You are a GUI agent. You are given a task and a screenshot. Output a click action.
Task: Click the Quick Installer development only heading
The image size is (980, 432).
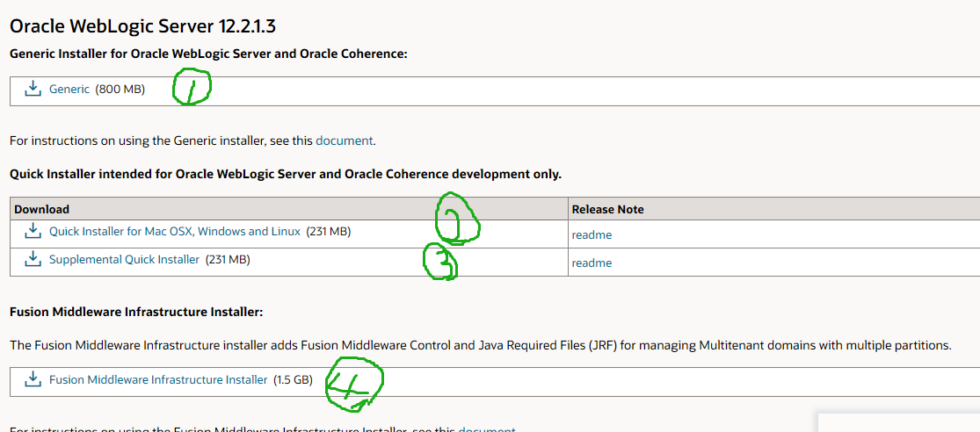[286, 174]
